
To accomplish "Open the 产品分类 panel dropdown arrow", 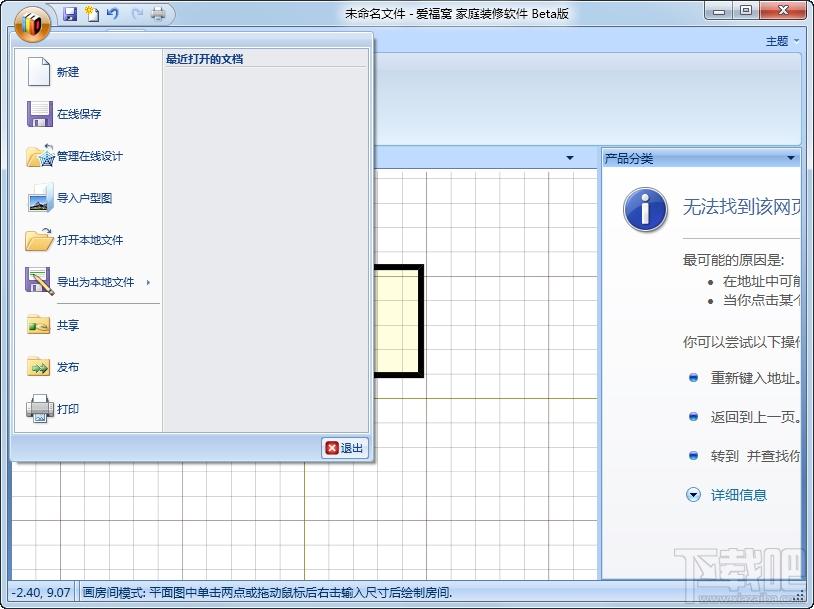I will 791,158.
